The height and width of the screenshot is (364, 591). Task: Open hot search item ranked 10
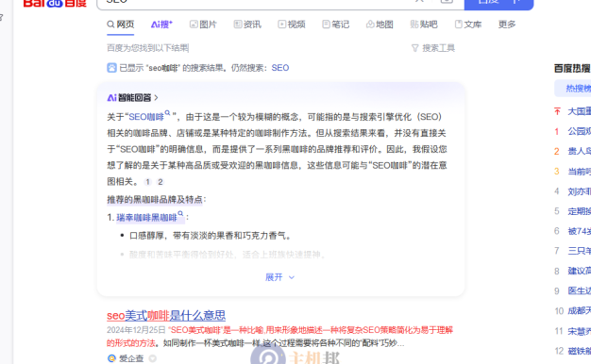579,311
